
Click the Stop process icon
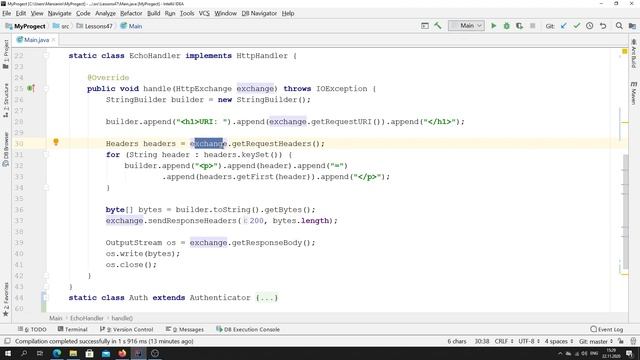point(532,26)
